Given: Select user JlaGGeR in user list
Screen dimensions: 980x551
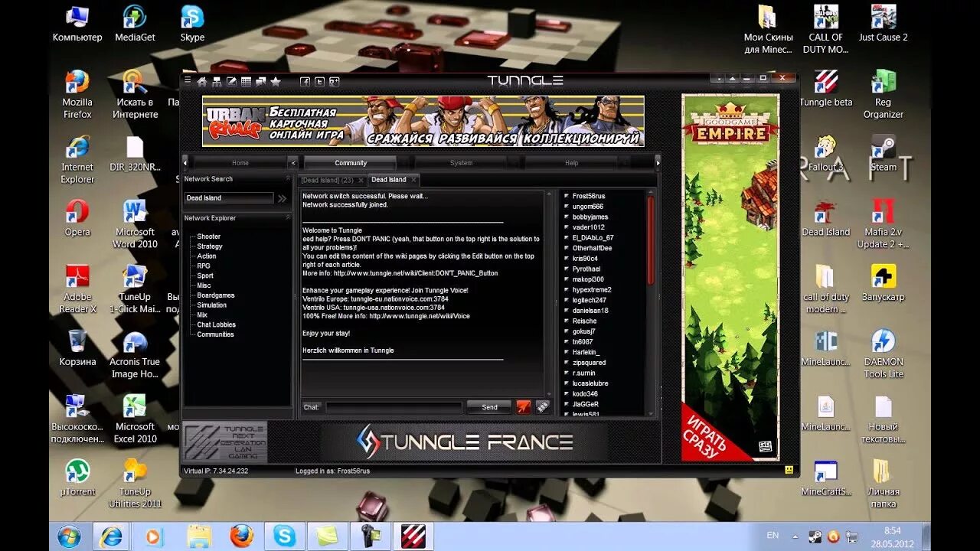Looking at the screenshot, I should pos(586,404).
